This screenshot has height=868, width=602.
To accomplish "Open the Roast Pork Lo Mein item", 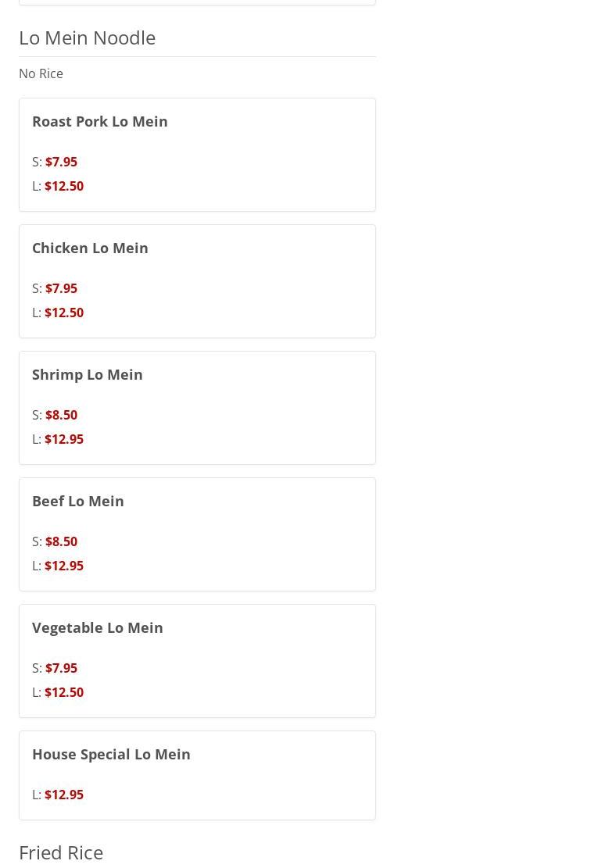I will pyautogui.click(x=100, y=122).
